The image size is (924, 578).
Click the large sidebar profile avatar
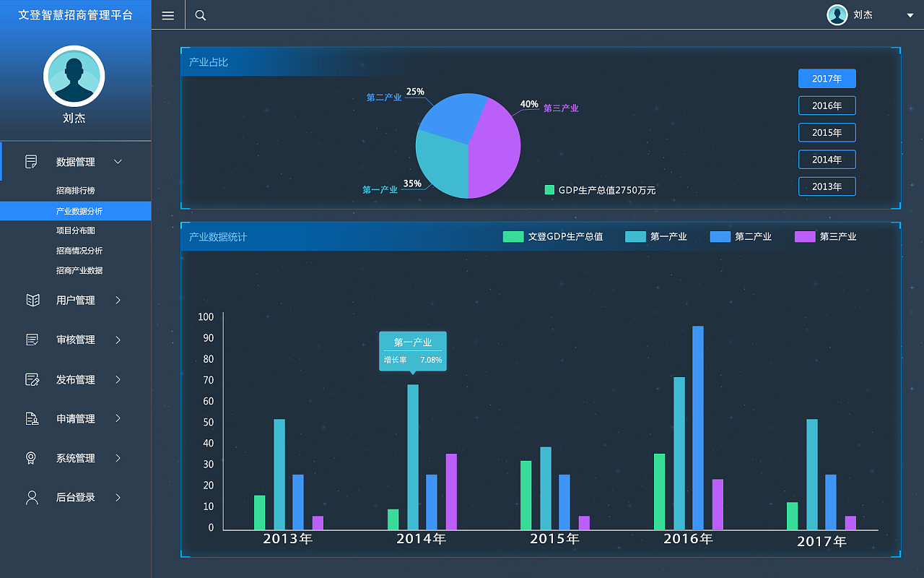(74, 77)
